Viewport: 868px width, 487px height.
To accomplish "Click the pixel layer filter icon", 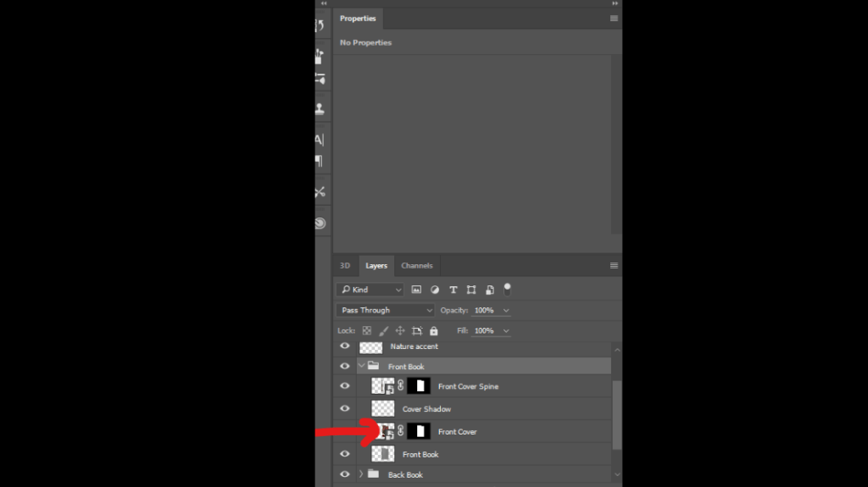I will pos(416,290).
